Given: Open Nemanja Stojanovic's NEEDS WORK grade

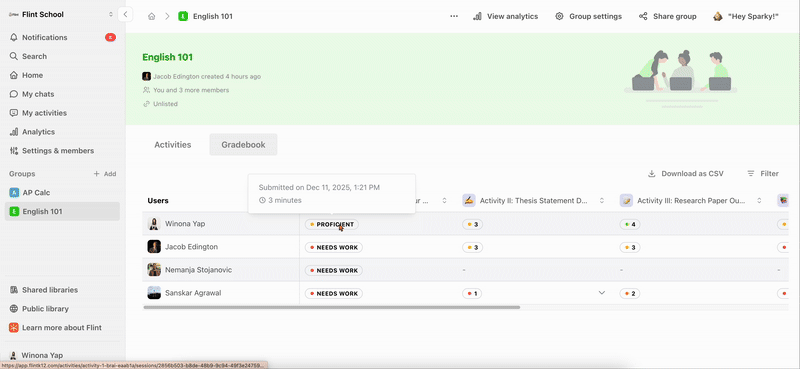Looking at the screenshot, I should click(334, 270).
